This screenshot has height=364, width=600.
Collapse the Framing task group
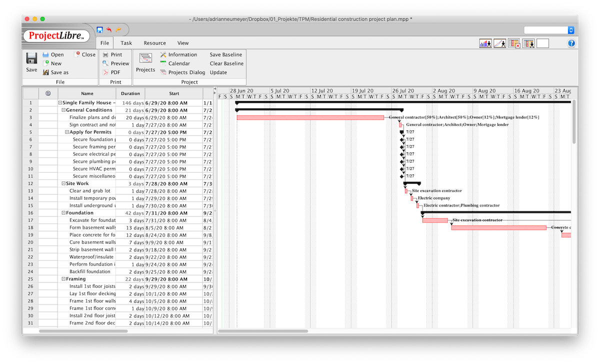pos(63,279)
